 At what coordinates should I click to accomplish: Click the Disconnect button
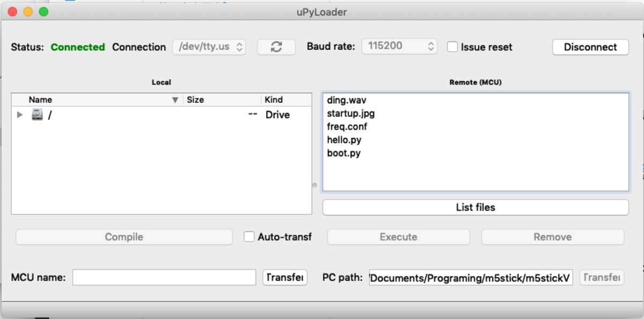pos(590,47)
